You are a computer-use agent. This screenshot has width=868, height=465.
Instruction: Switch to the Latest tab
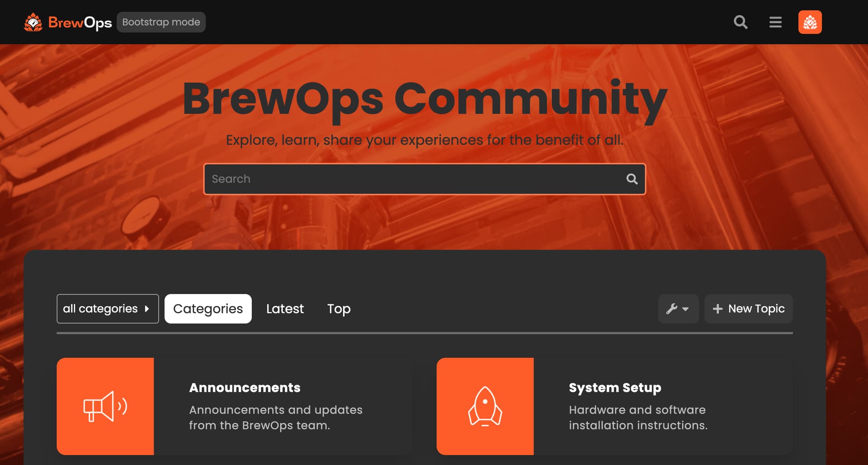coord(285,309)
